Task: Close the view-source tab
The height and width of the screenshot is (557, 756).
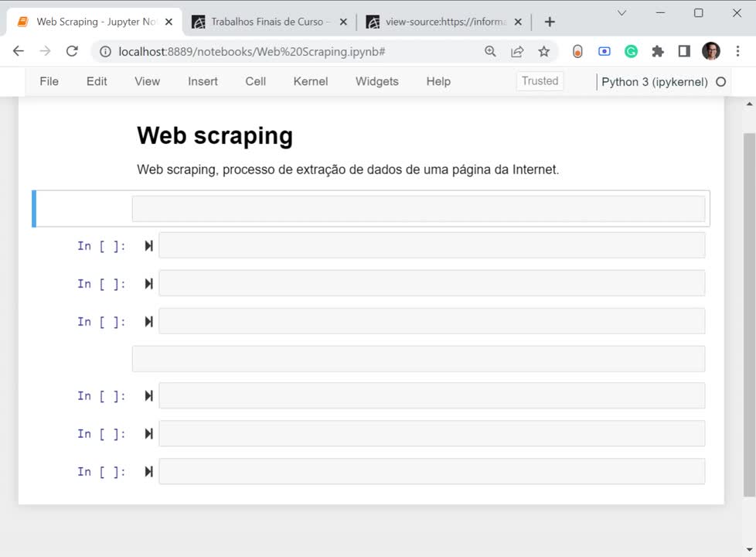Action: 518,22
